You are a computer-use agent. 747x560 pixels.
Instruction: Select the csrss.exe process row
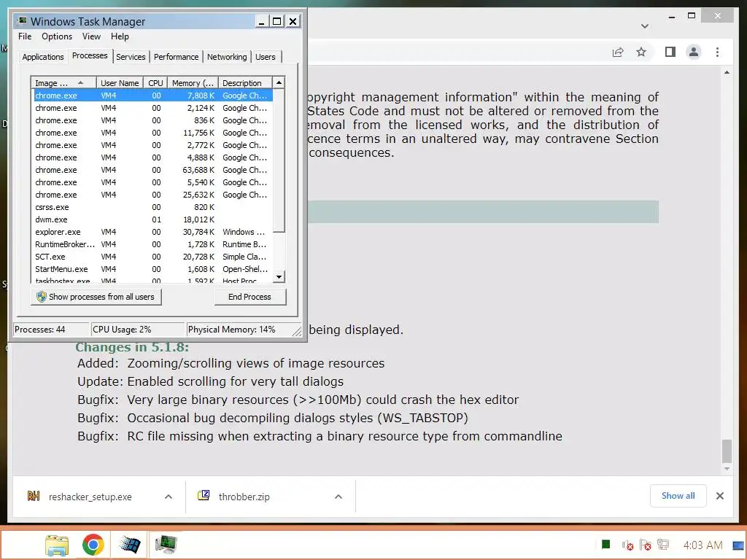[152, 207]
